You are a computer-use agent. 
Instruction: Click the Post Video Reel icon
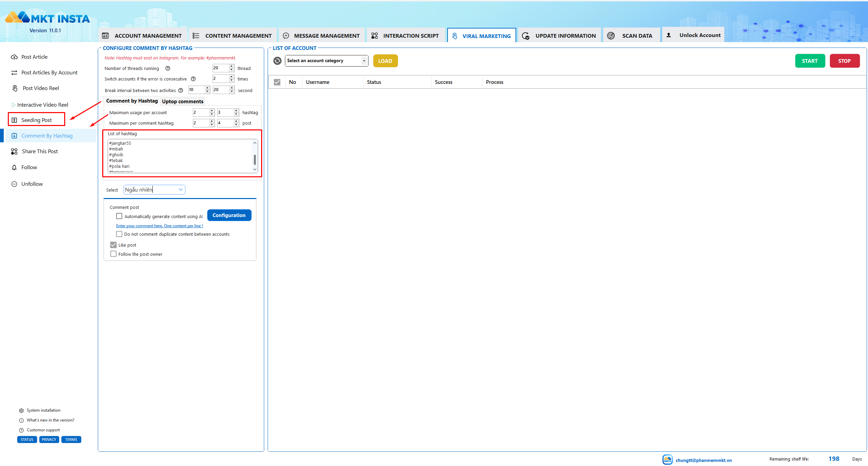[15, 88]
